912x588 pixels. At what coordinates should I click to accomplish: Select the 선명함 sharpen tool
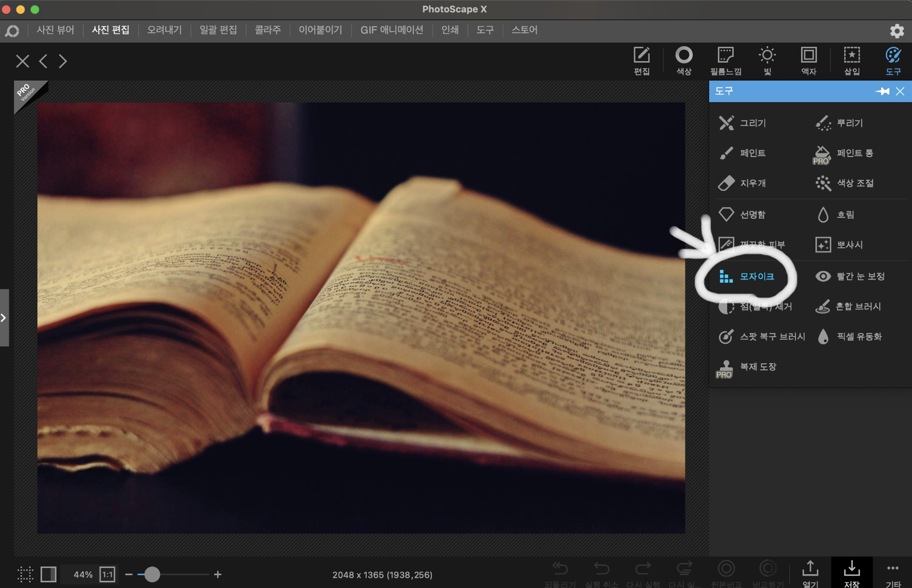click(x=743, y=214)
